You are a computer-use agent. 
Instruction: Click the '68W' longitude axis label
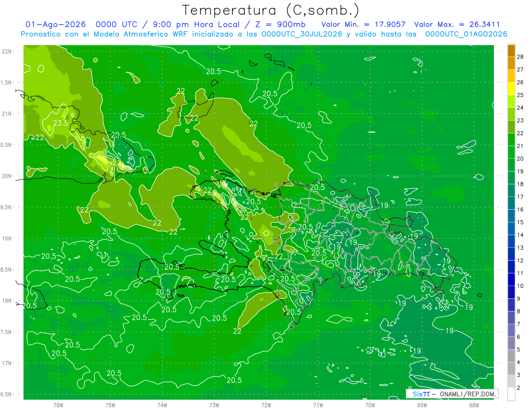(474, 405)
